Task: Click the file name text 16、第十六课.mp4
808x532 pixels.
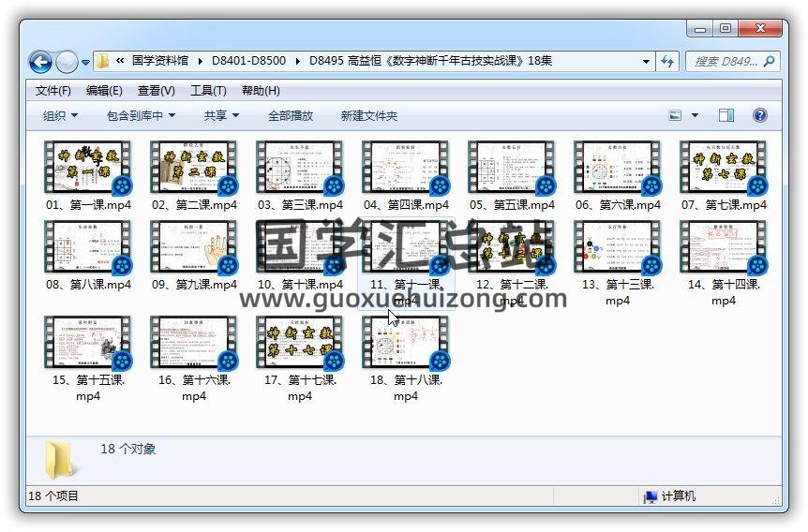Action: [x=194, y=388]
